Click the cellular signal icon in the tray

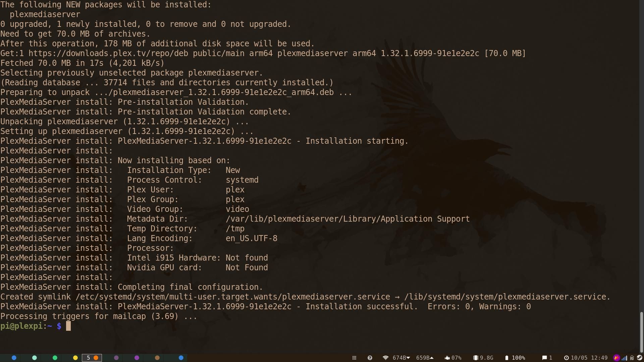point(625,358)
